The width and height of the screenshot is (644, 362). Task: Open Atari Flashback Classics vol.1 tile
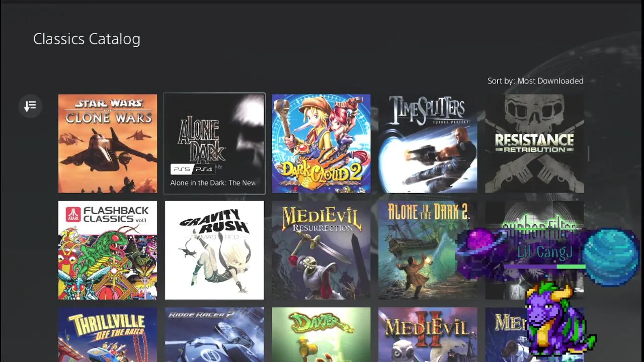[108, 250]
